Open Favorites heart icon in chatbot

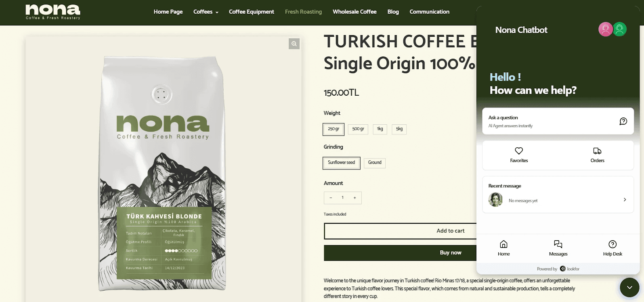[519, 151]
